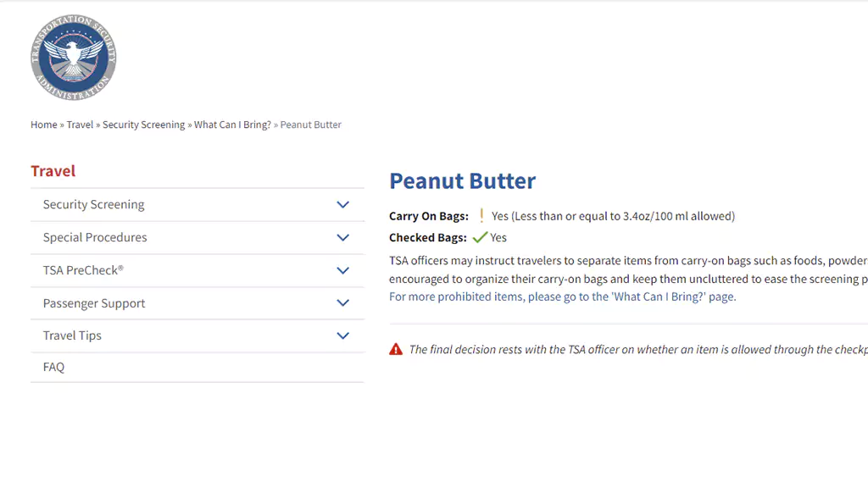Click the red Travel sidebar heading

pos(53,171)
